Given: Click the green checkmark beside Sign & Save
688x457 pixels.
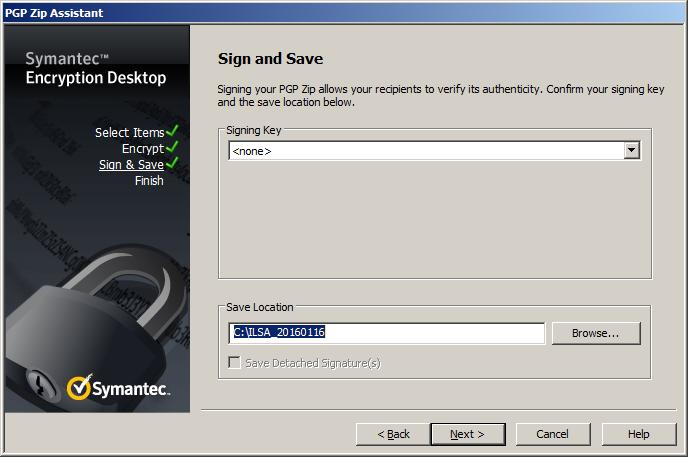Looking at the screenshot, I should [x=172, y=163].
